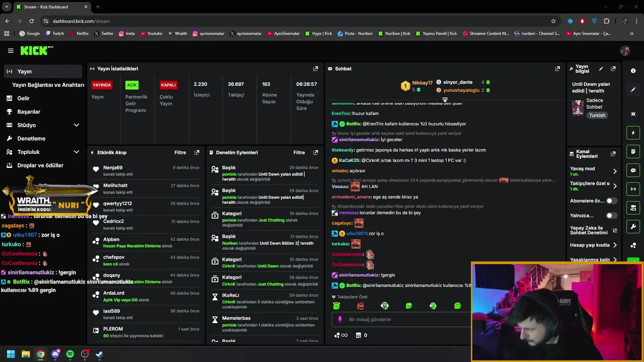Click PLEROM raid entry in activity feed

tap(146, 332)
